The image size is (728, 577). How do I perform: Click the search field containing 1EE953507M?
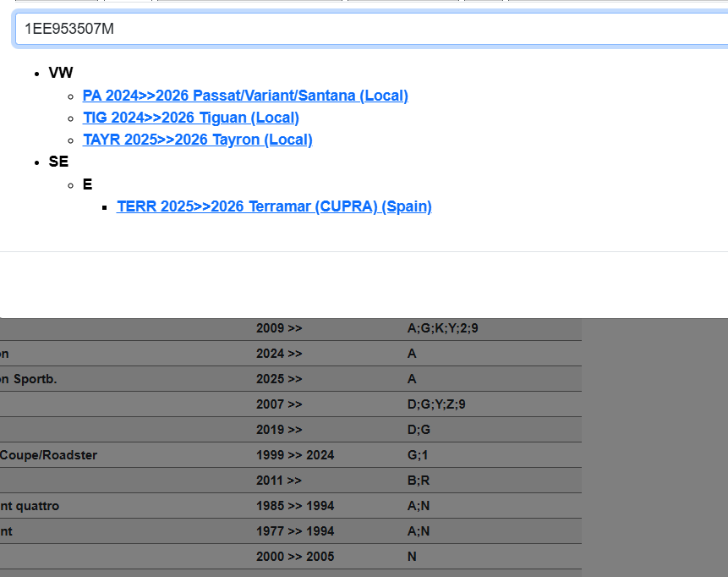tap(372, 29)
